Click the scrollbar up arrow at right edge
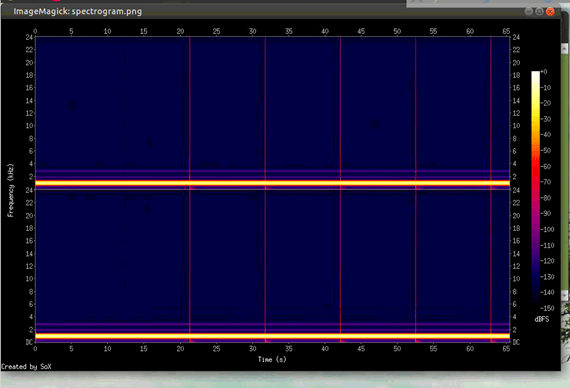570x388 pixels. tap(565, 48)
